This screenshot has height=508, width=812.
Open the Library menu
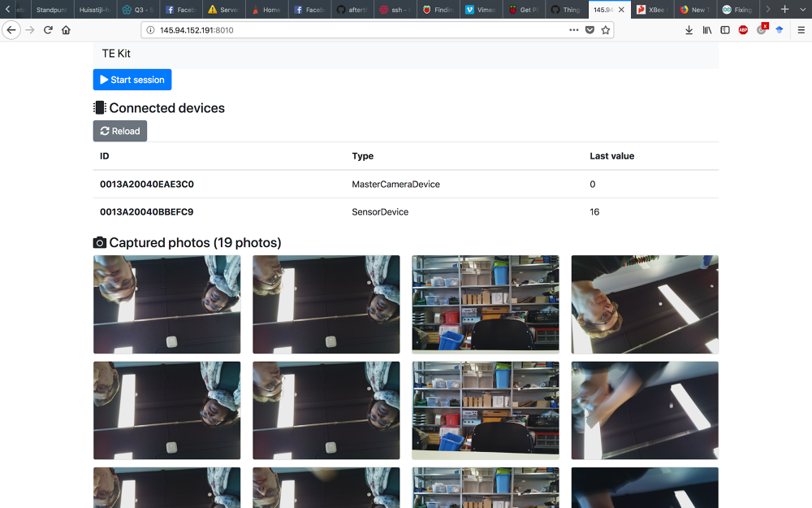pyautogui.click(x=707, y=30)
